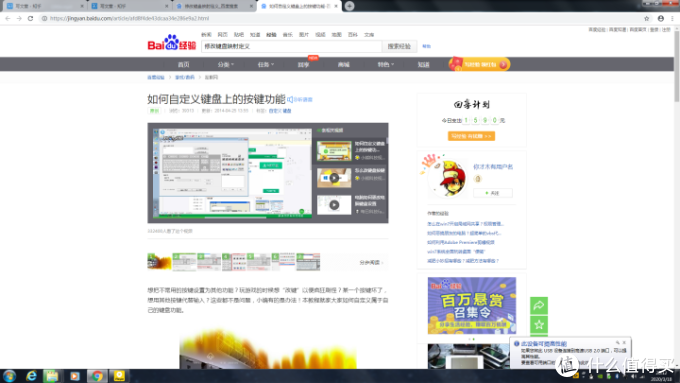Viewport: 680px width, 383px height.
Task: Switch to the Chrome taskbar icon
Action: coord(97,376)
